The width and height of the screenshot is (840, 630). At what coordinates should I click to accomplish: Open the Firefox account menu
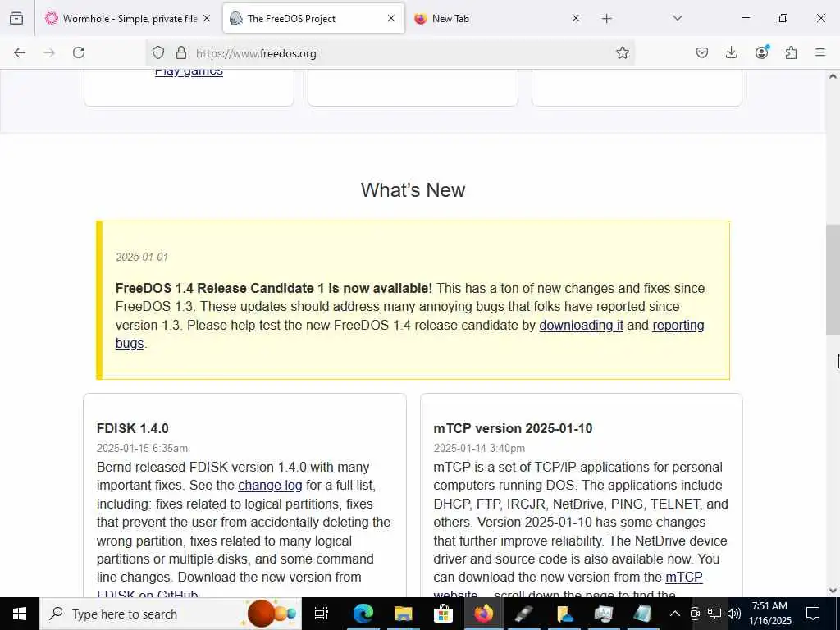(x=761, y=52)
